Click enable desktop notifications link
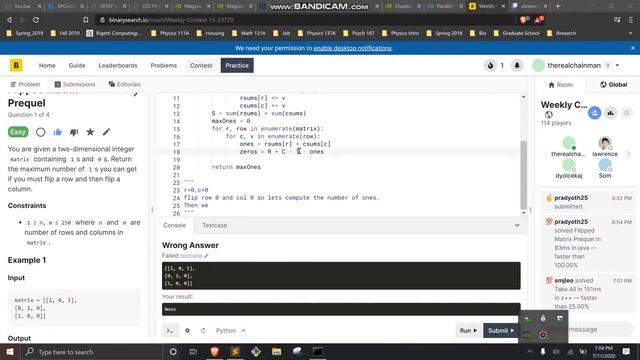This screenshot has height=360, width=640. [352, 48]
